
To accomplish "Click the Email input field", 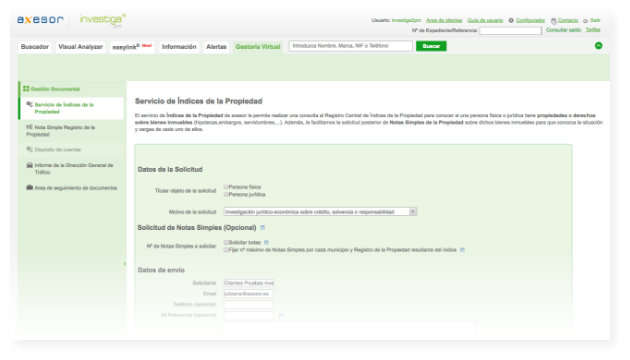I will 249,294.
